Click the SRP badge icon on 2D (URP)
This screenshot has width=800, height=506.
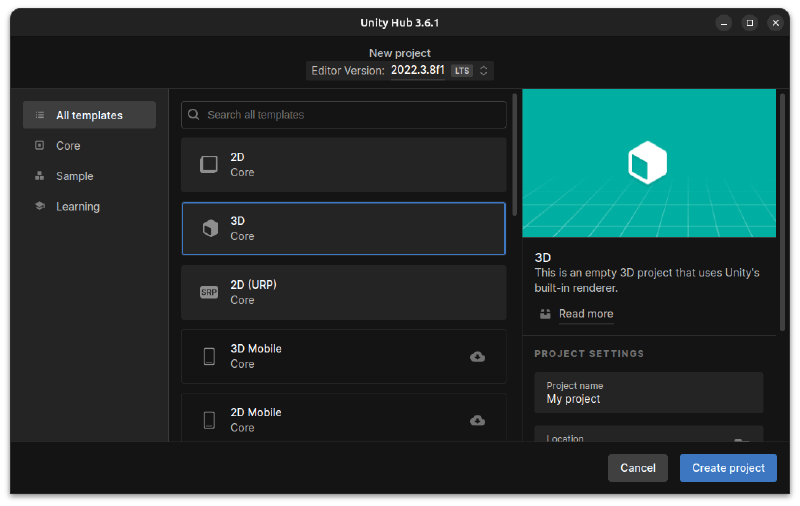[209, 292]
